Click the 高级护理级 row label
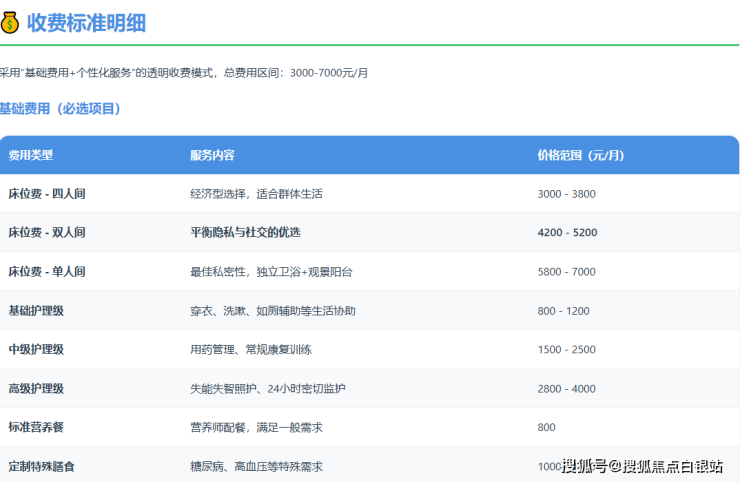 [36, 388]
